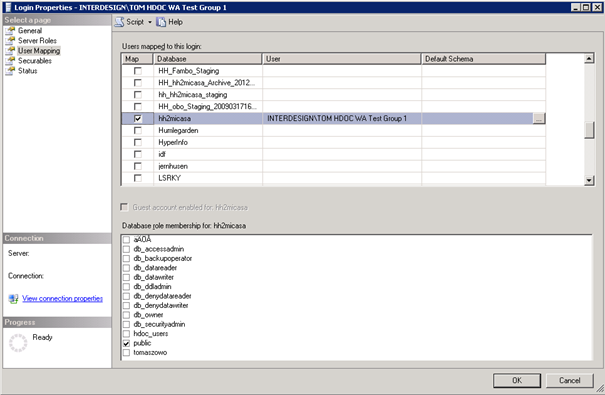Click the User Mapping page icon
The image size is (605, 395).
[x=10, y=51]
